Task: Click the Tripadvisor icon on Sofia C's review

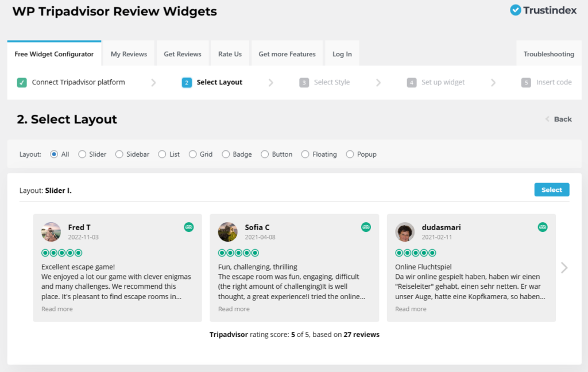Action: pos(366,227)
